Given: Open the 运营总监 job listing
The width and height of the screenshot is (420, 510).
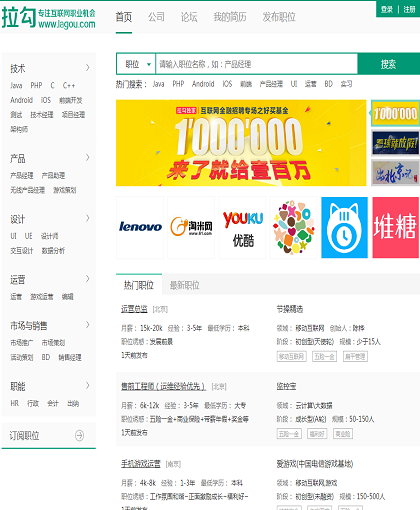Looking at the screenshot, I should click(134, 309).
